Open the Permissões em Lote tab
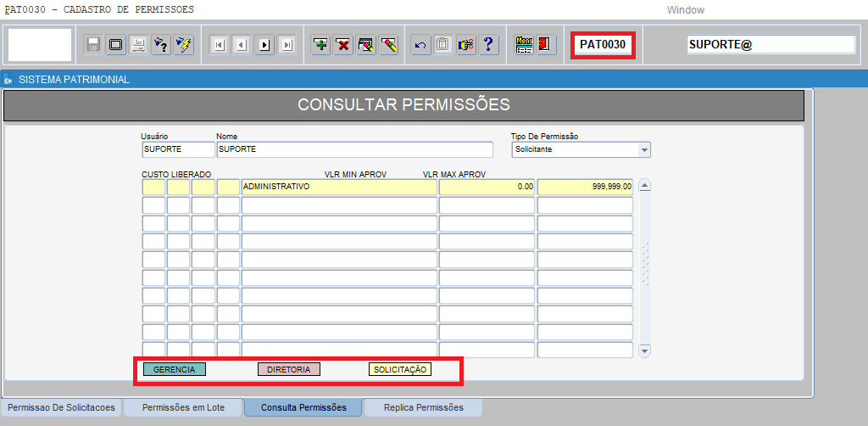This screenshot has width=868, height=426. [x=183, y=407]
